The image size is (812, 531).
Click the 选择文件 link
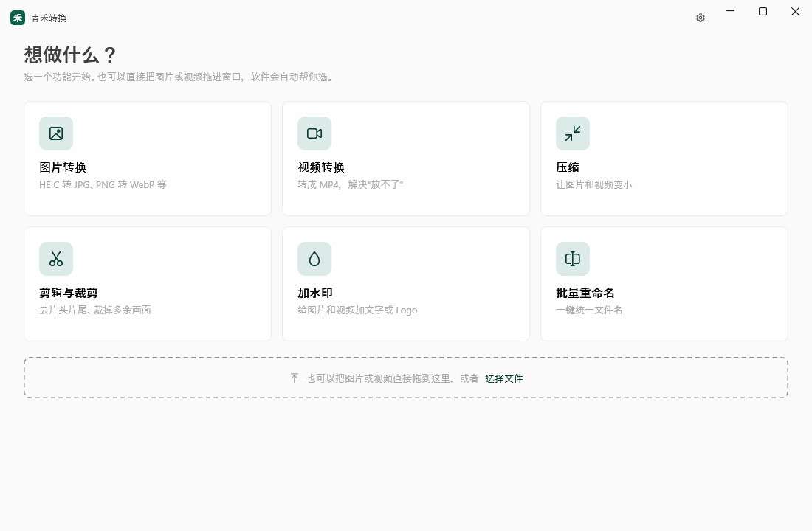click(504, 378)
